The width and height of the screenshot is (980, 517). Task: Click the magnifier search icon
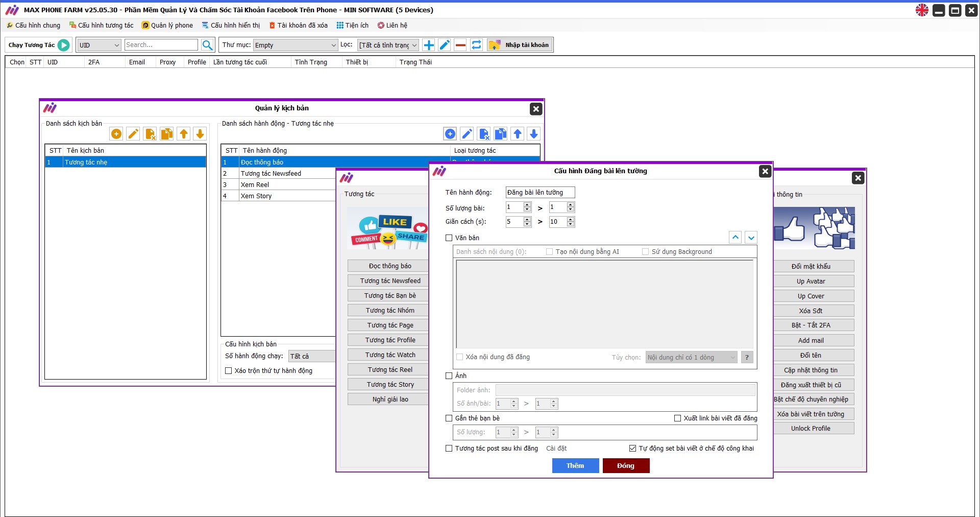(x=207, y=45)
